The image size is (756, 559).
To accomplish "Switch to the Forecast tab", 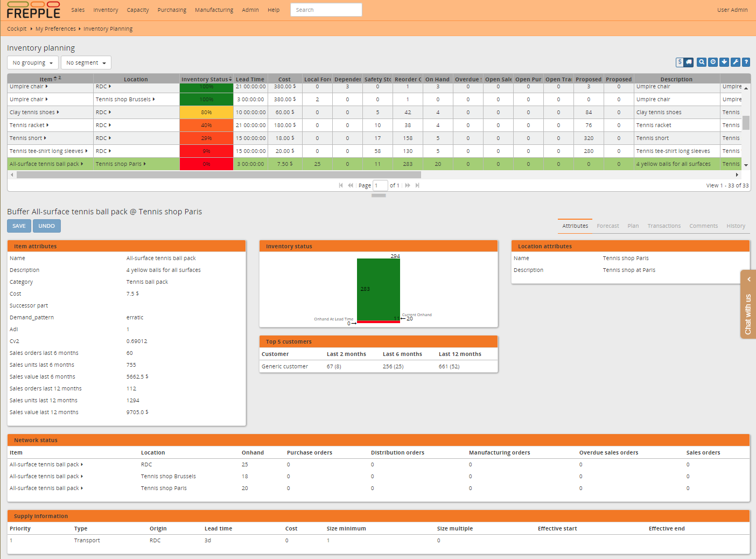I will click(x=608, y=226).
